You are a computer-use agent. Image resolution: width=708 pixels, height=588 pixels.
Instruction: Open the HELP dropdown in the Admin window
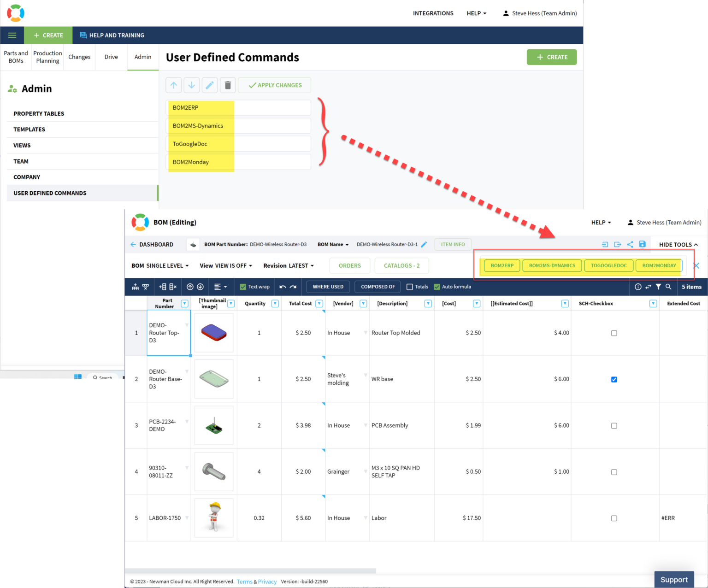[477, 13]
